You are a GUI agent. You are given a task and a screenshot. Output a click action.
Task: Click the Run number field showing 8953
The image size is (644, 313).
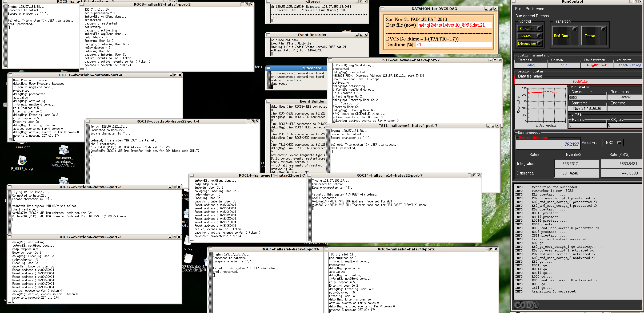(587, 97)
